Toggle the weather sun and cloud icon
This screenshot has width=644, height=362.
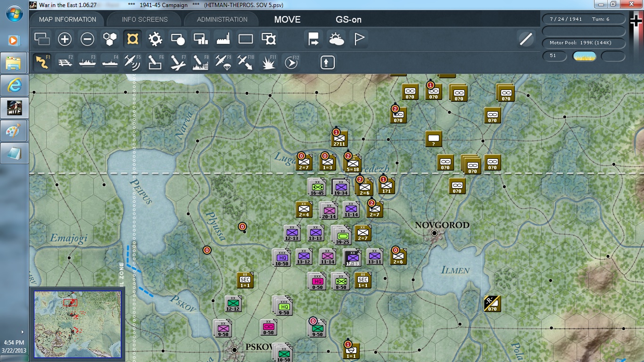pos(337,39)
